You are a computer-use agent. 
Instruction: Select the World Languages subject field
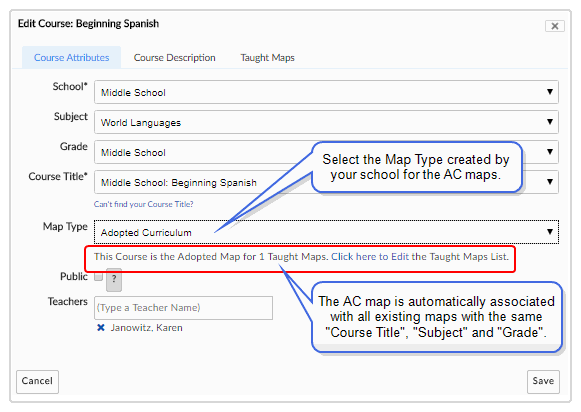coord(326,122)
